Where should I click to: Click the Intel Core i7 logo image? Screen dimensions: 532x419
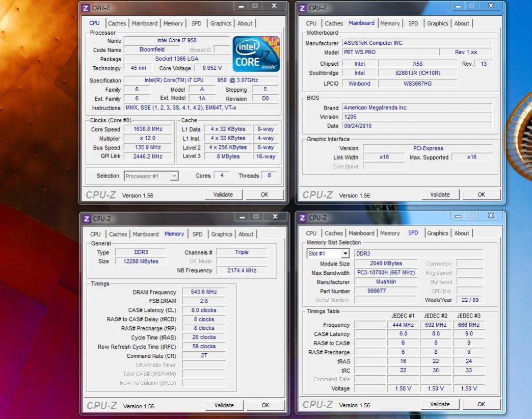coord(256,54)
